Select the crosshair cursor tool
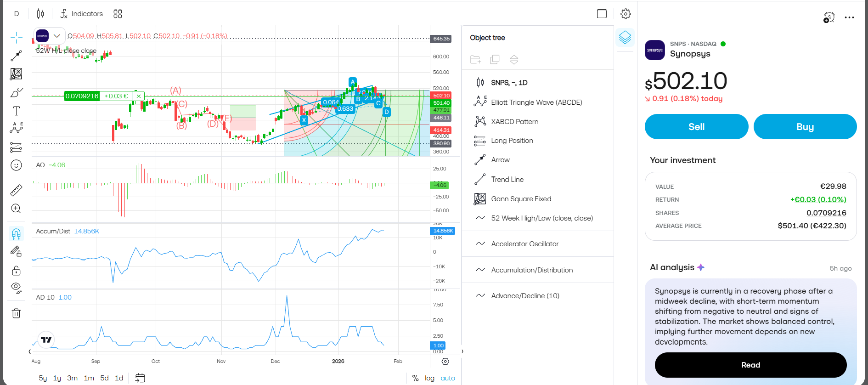The height and width of the screenshot is (385, 868). click(16, 38)
